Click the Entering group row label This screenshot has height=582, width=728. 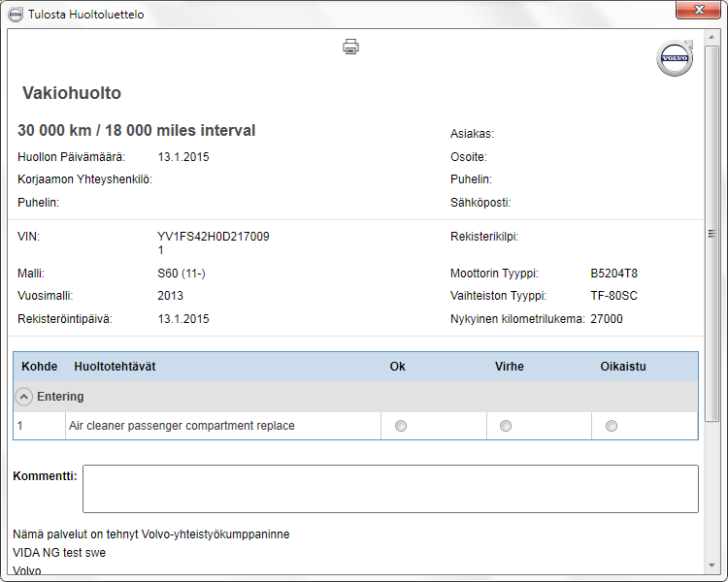60,397
